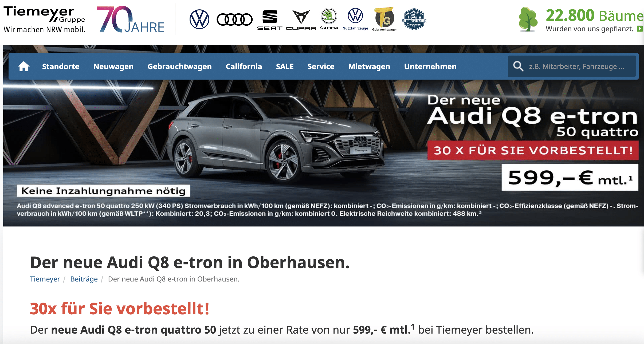The width and height of the screenshot is (644, 344).
Task: Open the Volkswagen brand logo
Action: point(199,19)
